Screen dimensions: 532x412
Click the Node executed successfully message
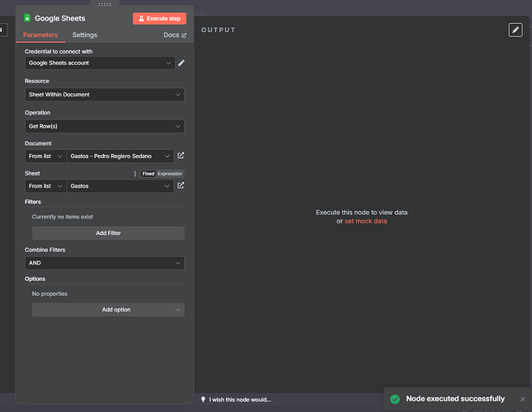point(455,399)
